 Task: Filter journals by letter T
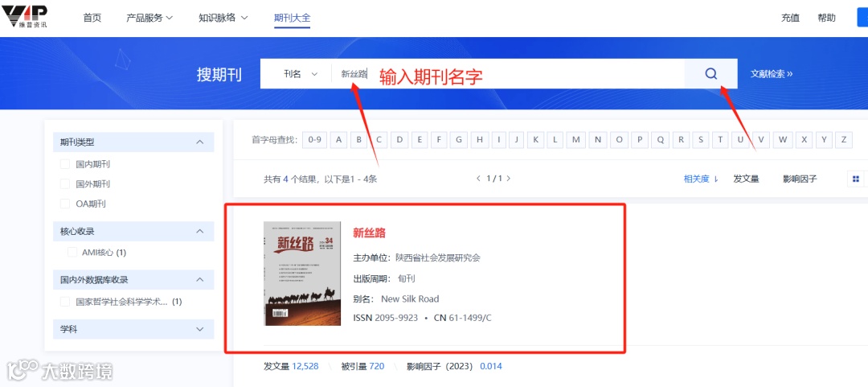[x=719, y=140]
